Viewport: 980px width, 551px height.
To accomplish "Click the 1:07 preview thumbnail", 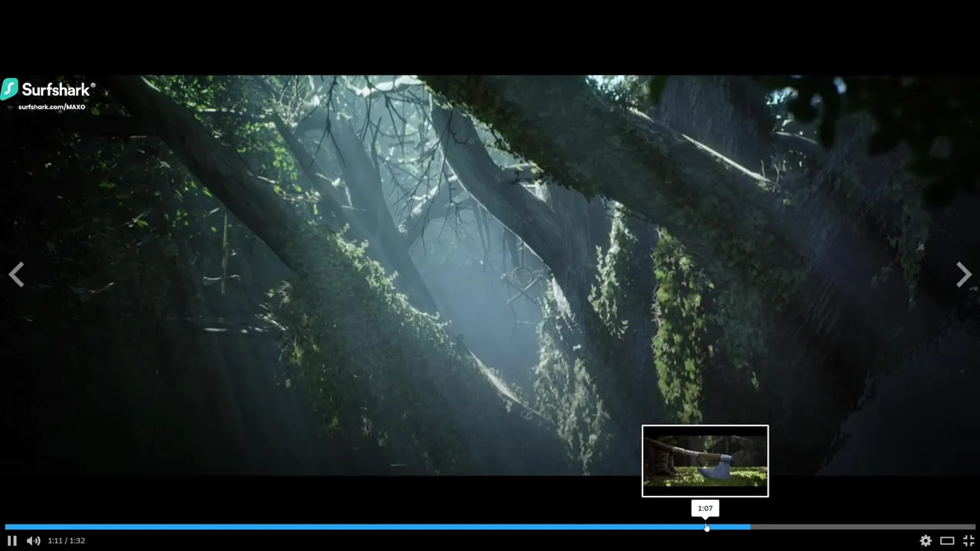I will point(705,461).
